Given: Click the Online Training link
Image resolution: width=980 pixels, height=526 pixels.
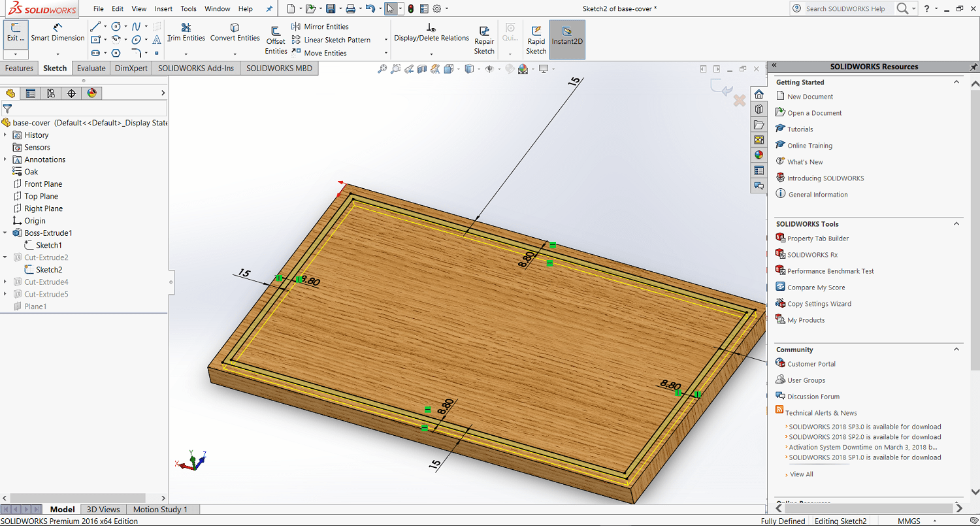Looking at the screenshot, I should pos(809,146).
